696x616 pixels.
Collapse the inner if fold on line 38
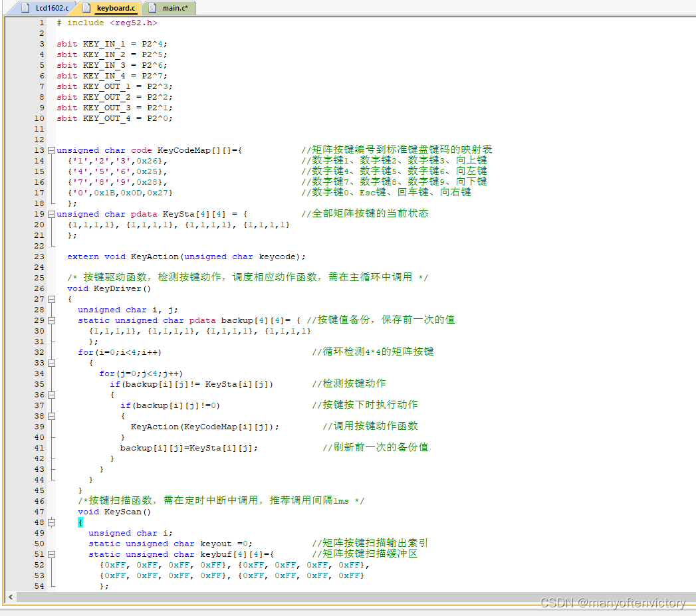[x=51, y=416]
